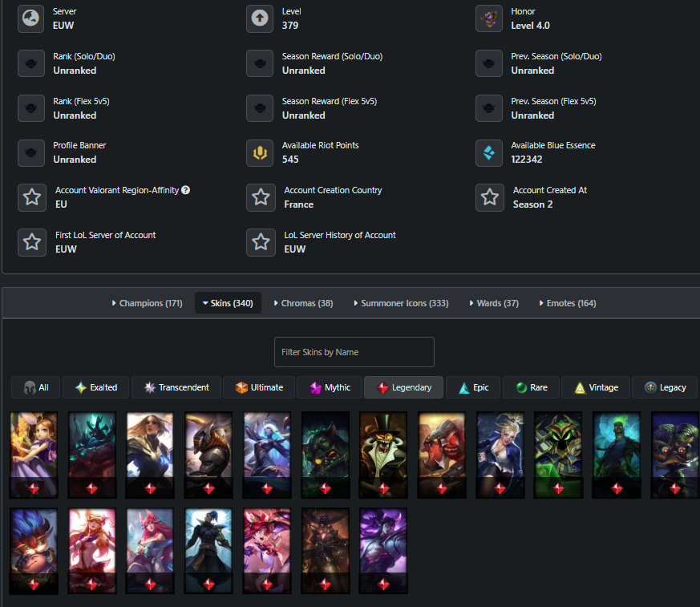
Task: Open the green glowing hooded mage skin thumbnail
Action: pos(559,455)
